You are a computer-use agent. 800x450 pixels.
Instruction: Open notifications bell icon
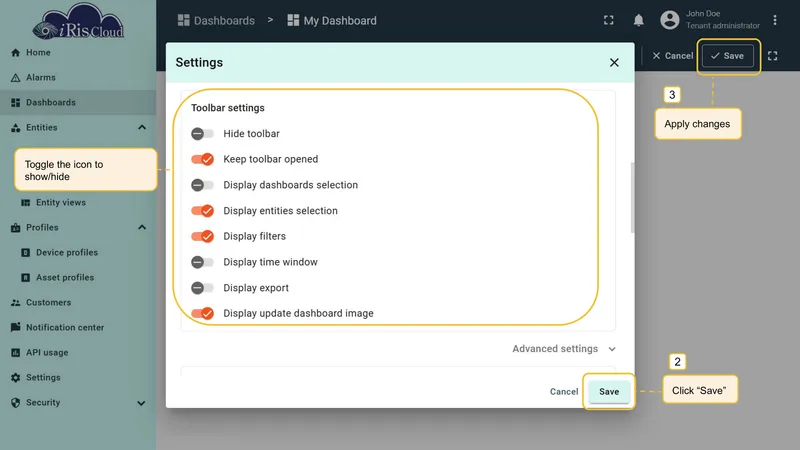[x=638, y=20]
